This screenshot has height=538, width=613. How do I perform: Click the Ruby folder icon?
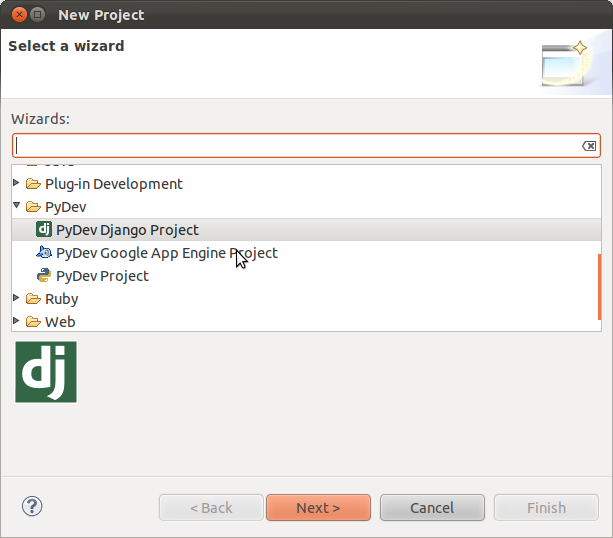tap(33, 299)
